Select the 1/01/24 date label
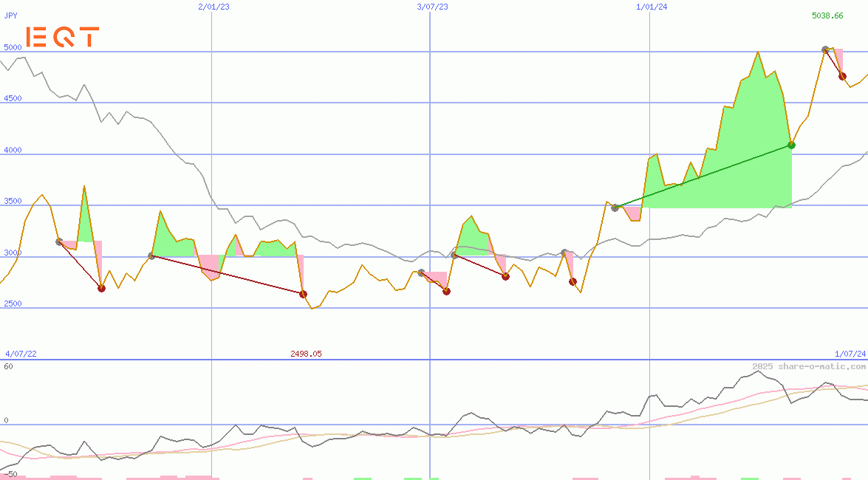 652,7
